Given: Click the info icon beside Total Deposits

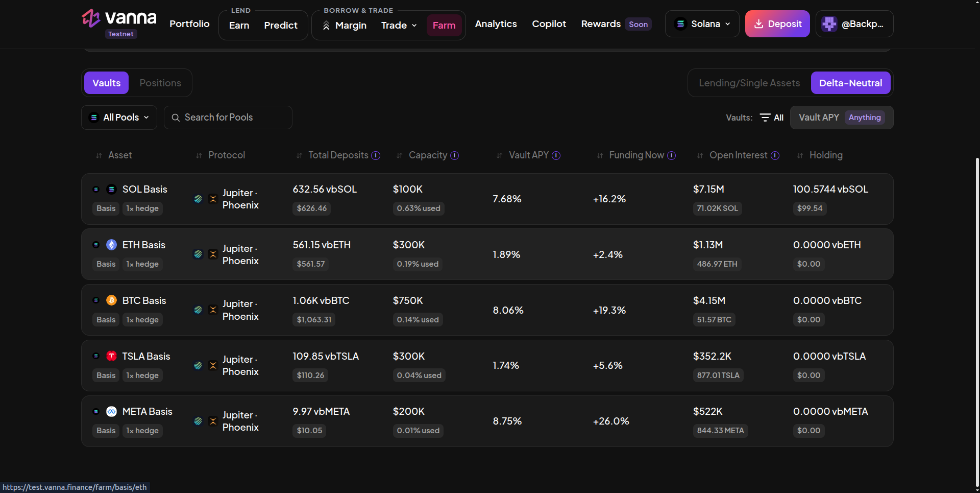Looking at the screenshot, I should click(376, 155).
